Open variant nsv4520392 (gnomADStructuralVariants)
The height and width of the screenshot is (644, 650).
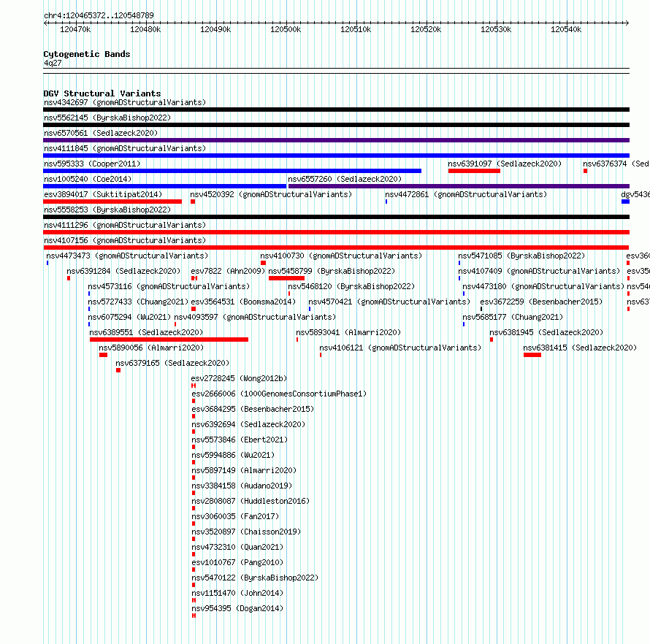coord(271,194)
